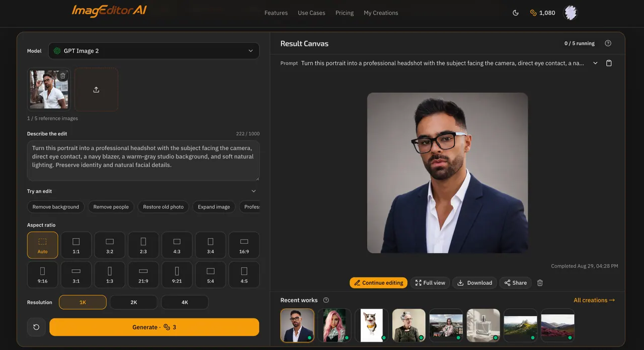
Task: Select 4:3 aspect ratio
Action: (x=177, y=245)
